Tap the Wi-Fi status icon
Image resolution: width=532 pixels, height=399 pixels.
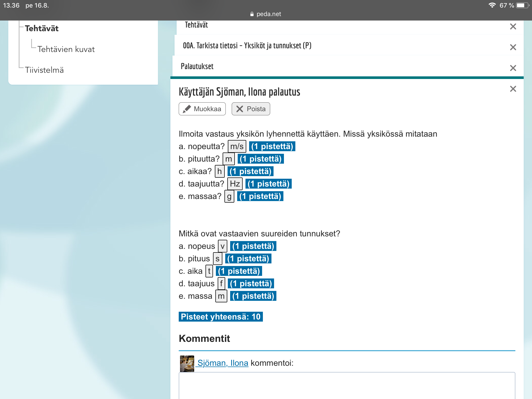492,5
